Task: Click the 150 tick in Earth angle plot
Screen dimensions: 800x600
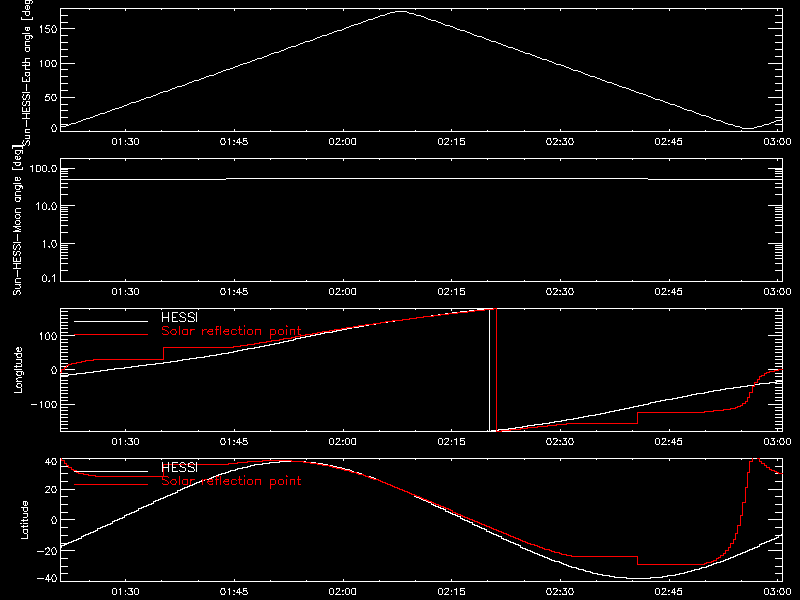Action: tap(47, 29)
